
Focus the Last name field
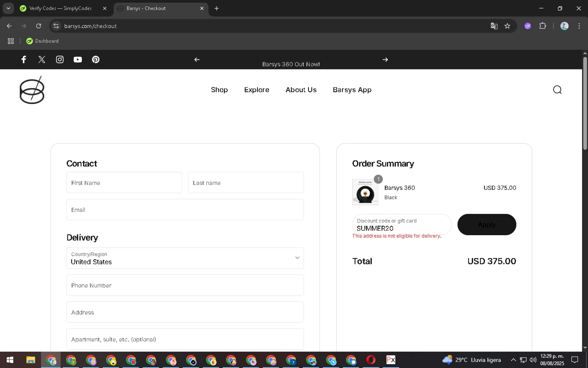click(246, 182)
